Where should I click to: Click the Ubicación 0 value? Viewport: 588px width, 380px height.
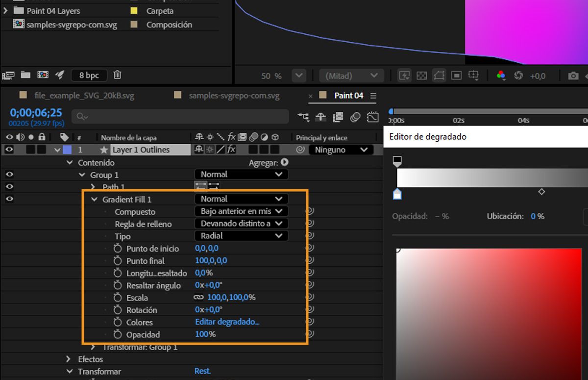[533, 216]
